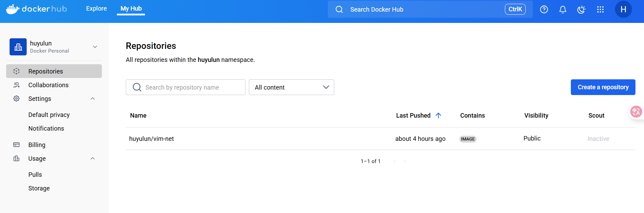The image size is (644, 213).
Task: Click the Settings gear icon
Action: pos(16,98)
